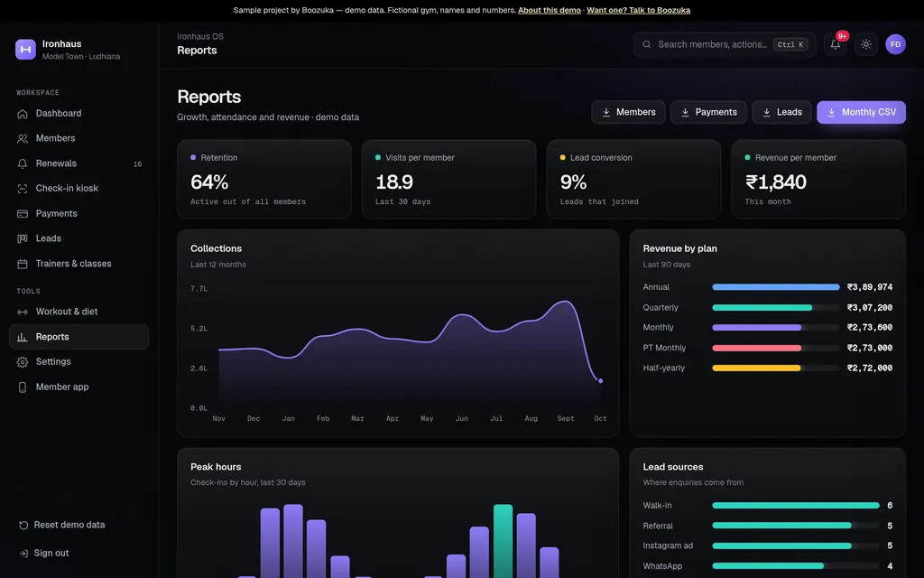Click the Leads board icon in sidebar
Image resolution: width=924 pixels, height=578 pixels.
click(x=23, y=238)
